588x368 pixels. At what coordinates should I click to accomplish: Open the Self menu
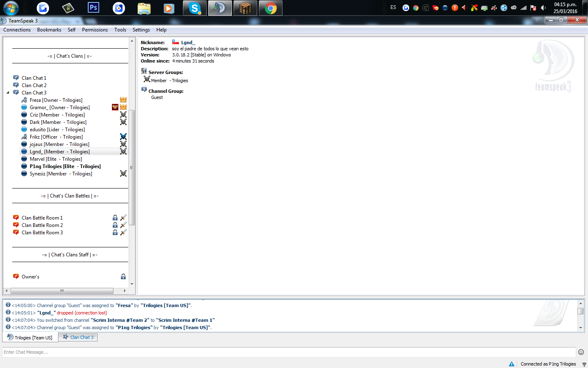71,30
